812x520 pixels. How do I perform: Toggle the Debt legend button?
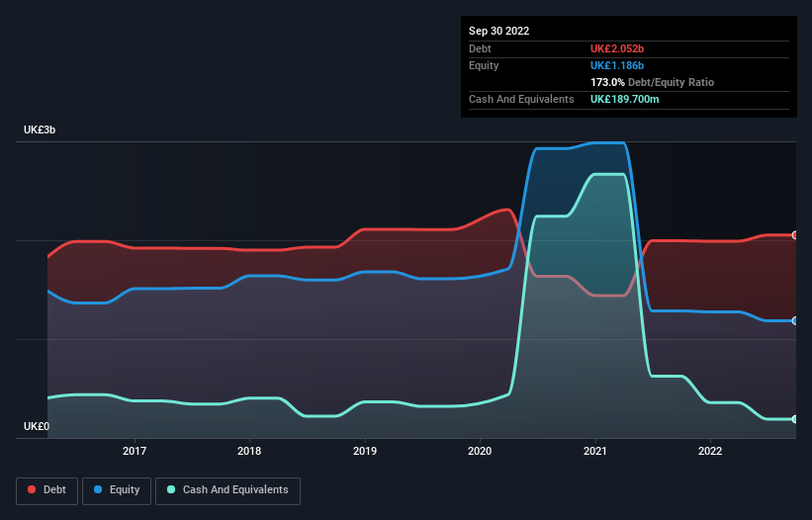click(x=47, y=490)
